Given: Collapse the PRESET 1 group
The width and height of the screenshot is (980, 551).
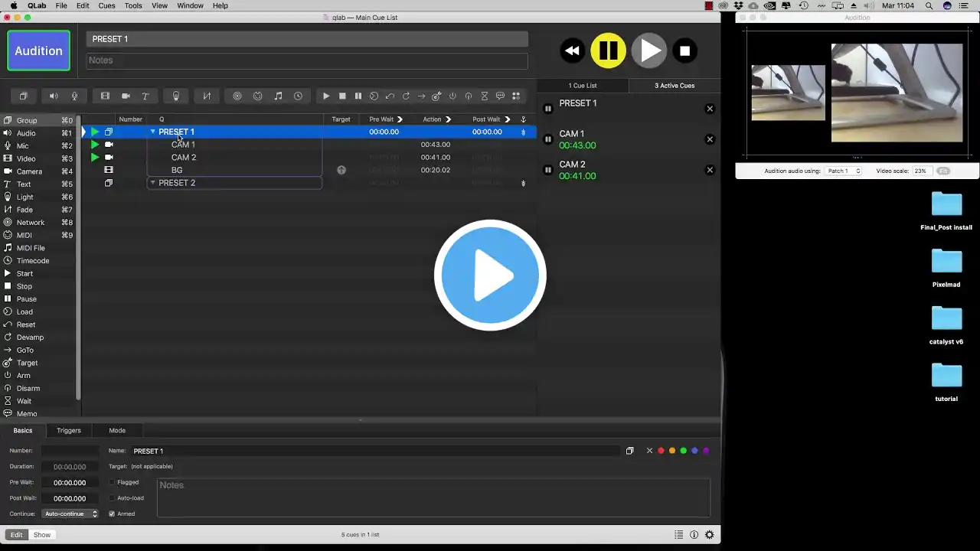Looking at the screenshot, I should pos(152,132).
